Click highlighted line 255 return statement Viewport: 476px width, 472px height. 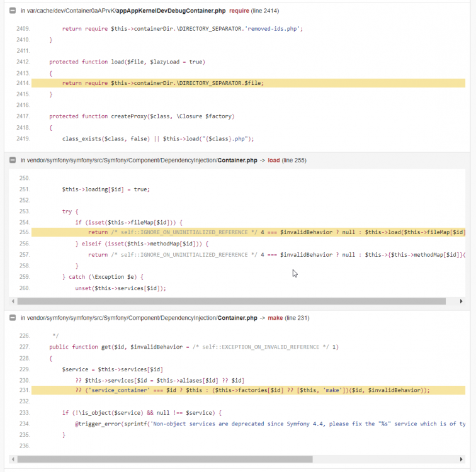(x=276, y=232)
